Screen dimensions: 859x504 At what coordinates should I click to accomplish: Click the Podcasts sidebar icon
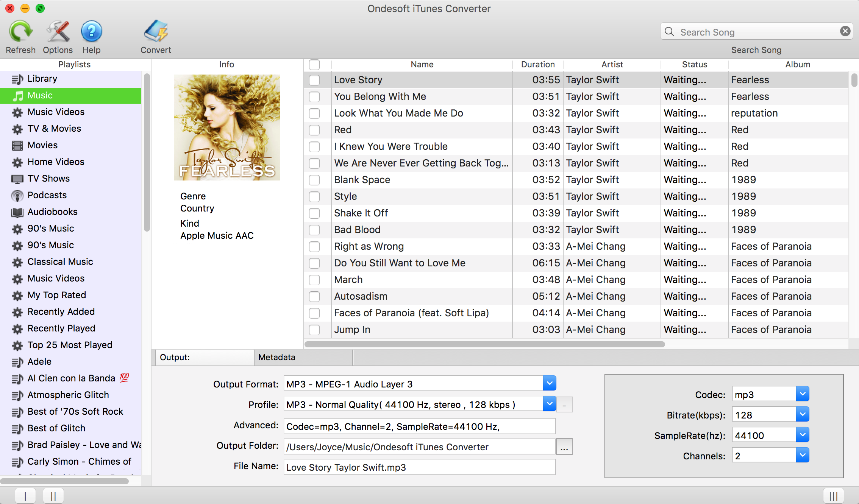[17, 195]
